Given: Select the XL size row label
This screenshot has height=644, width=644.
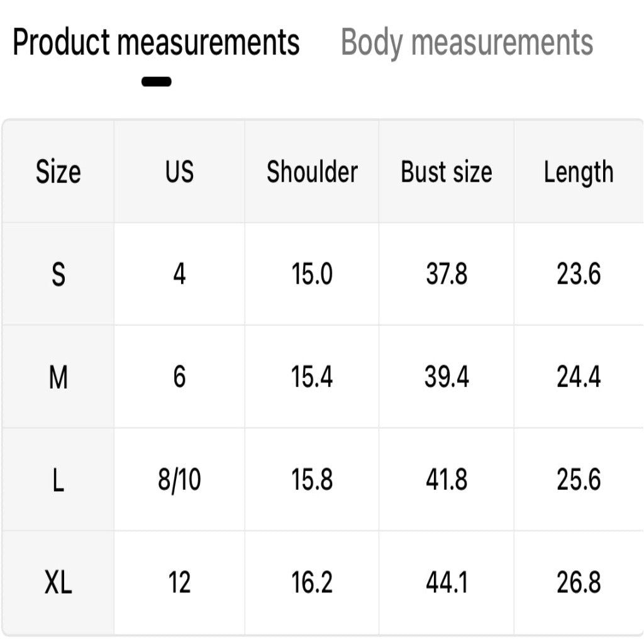Looking at the screenshot, I should click(x=58, y=582).
